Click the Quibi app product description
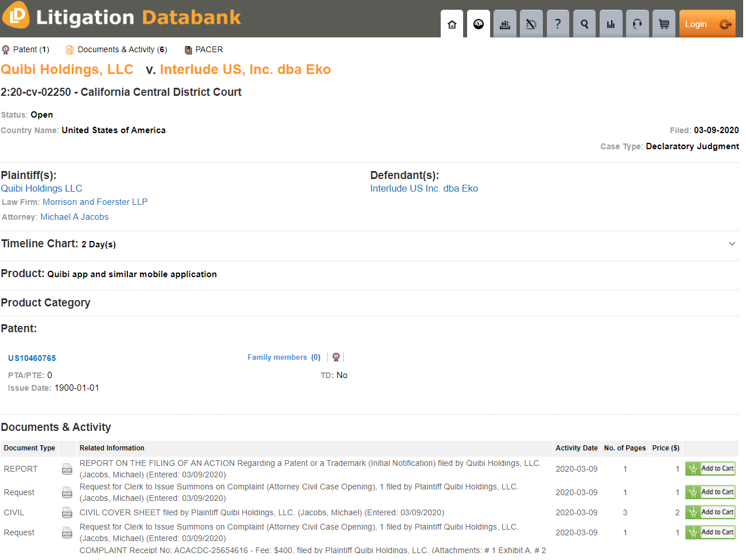This screenshot has height=560, width=746. point(132,274)
